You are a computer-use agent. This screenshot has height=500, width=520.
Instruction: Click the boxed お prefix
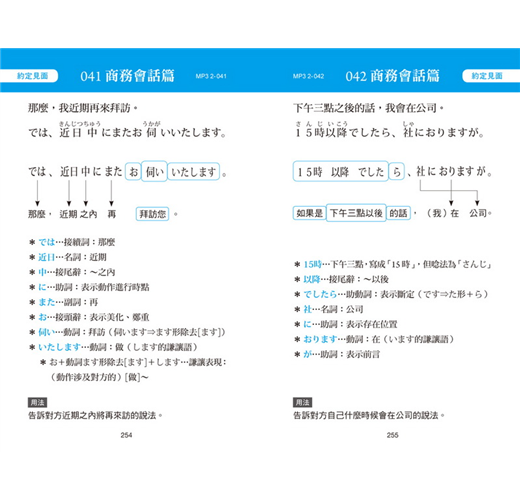tap(133, 172)
